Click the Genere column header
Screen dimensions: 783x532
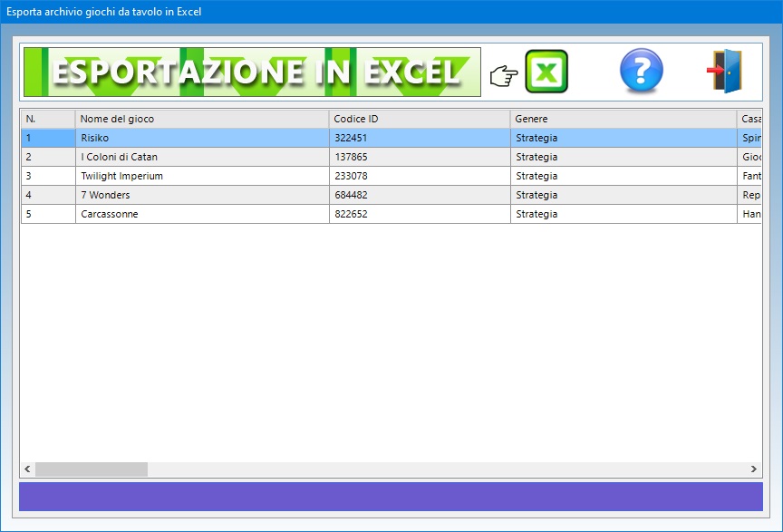tap(623, 119)
